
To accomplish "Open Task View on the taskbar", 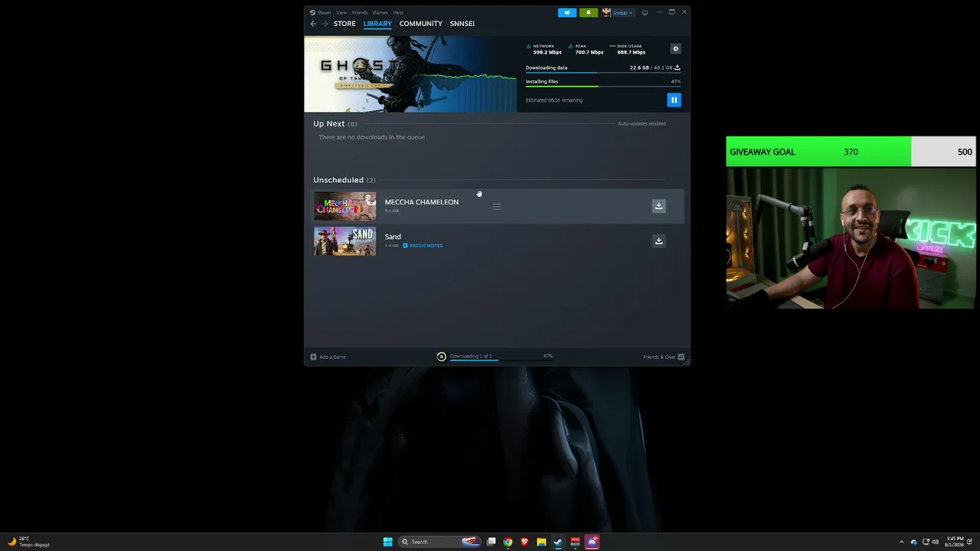I will [491, 542].
